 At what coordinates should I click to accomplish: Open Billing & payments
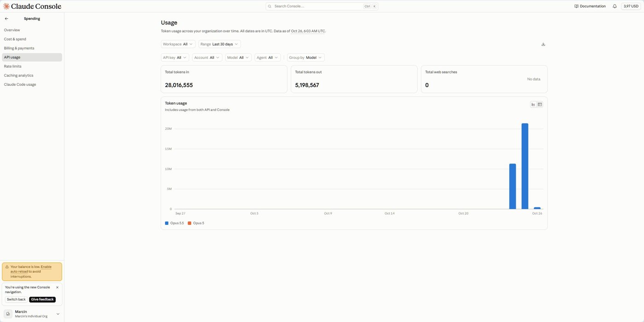pos(32,48)
